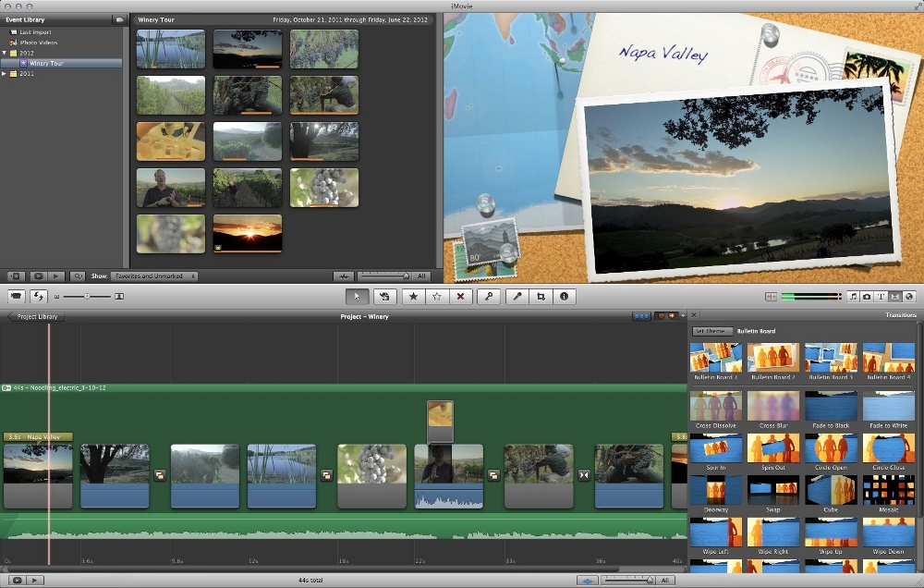Choose the Cross Dissolve transition thumbnail
Image resolution: width=924 pixels, height=588 pixels.
pyautogui.click(x=716, y=407)
